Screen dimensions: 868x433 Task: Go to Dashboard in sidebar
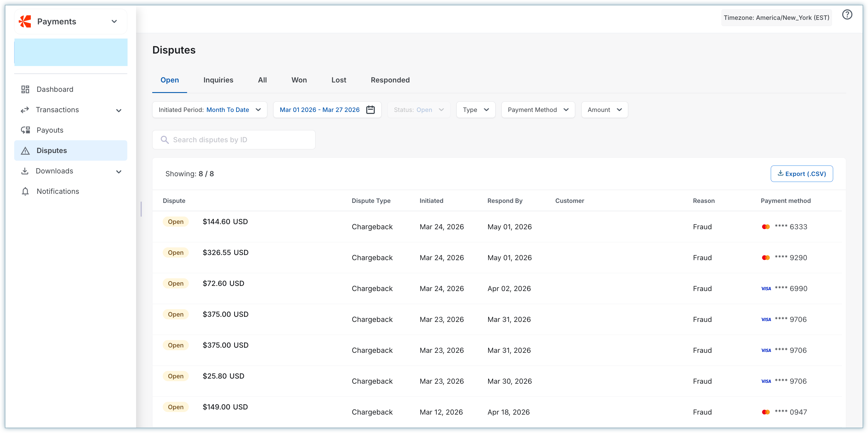click(x=71, y=89)
